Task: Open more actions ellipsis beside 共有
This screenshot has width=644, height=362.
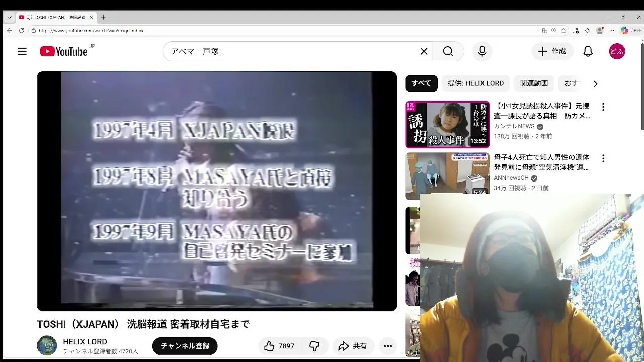Action: (x=388, y=346)
